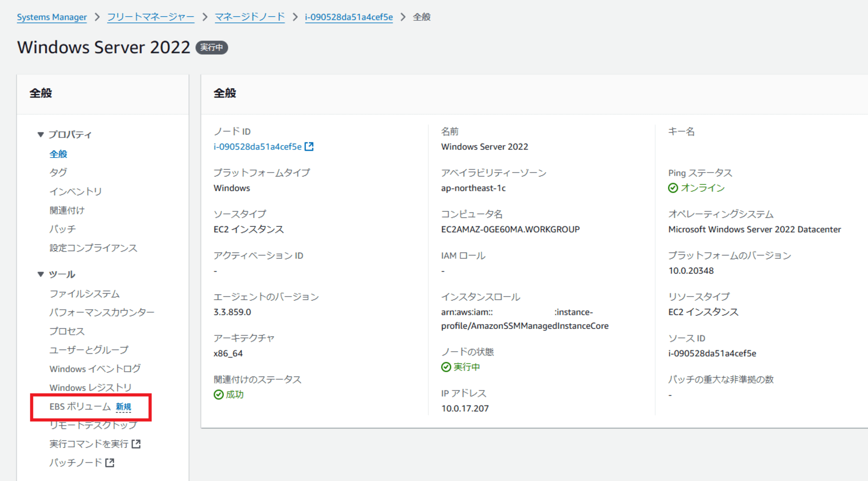This screenshot has width=868, height=481.
Task: Open インベントリ in sidebar
Action: pyautogui.click(x=76, y=191)
